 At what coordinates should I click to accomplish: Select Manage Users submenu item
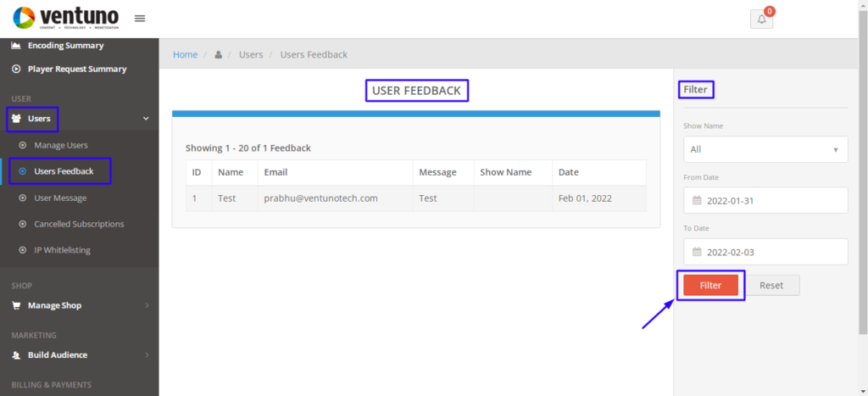pyautogui.click(x=61, y=146)
